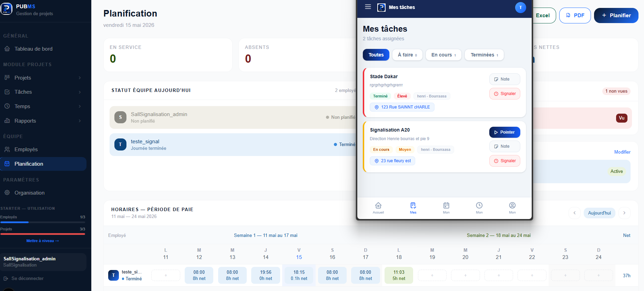The height and width of the screenshot is (291, 644).
Task: Open Organisation settings in sidebar
Action: 43,193
